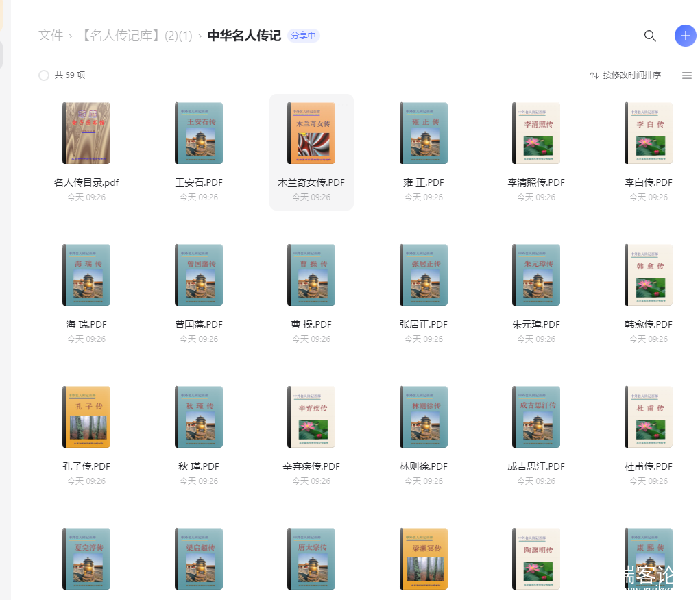Screen dimensions: 700x600
Task: Select the 梁漱溟传 orange book cover
Action: (424, 559)
